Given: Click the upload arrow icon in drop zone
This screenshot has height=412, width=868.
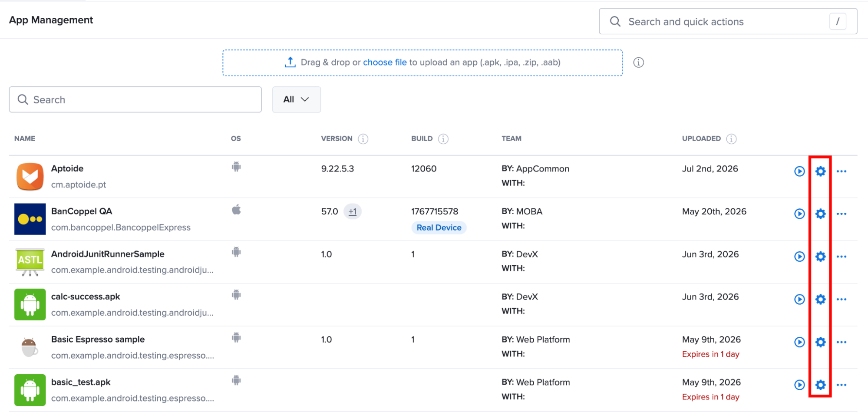Looking at the screenshot, I should [290, 62].
